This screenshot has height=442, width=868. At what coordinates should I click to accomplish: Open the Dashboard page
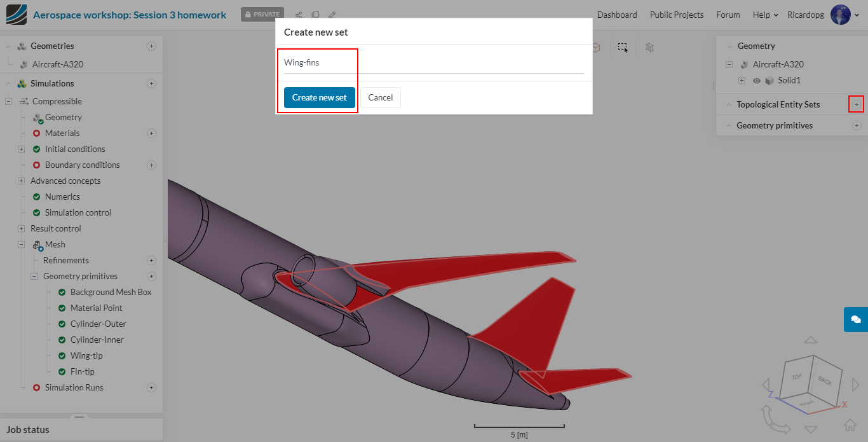point(617,15)
